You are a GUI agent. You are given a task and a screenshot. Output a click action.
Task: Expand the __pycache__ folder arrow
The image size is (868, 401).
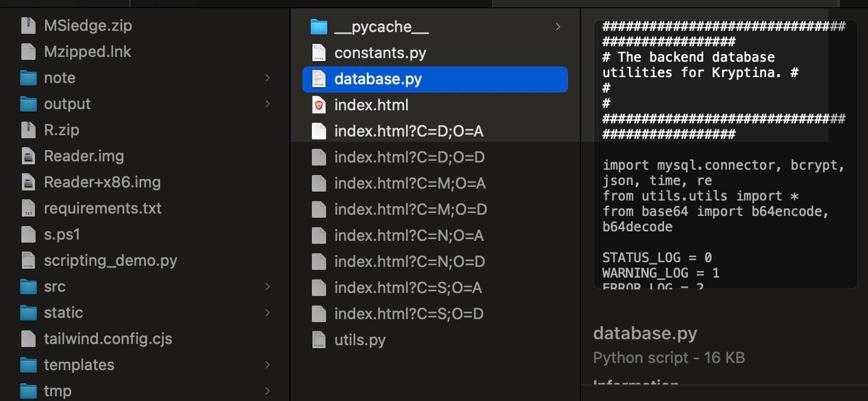[558, 27]
